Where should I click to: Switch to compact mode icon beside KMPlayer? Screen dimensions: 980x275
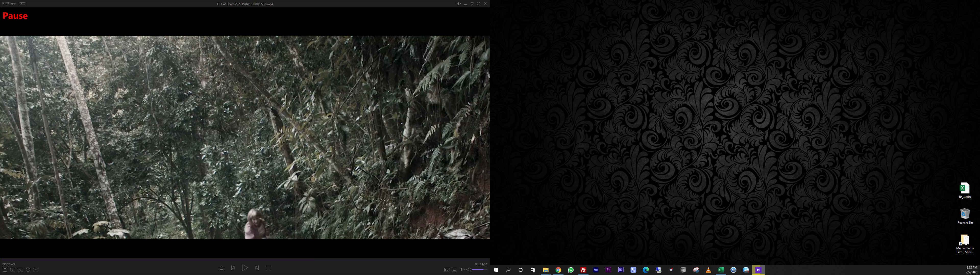pyautogui.click(x=22, y=3)
